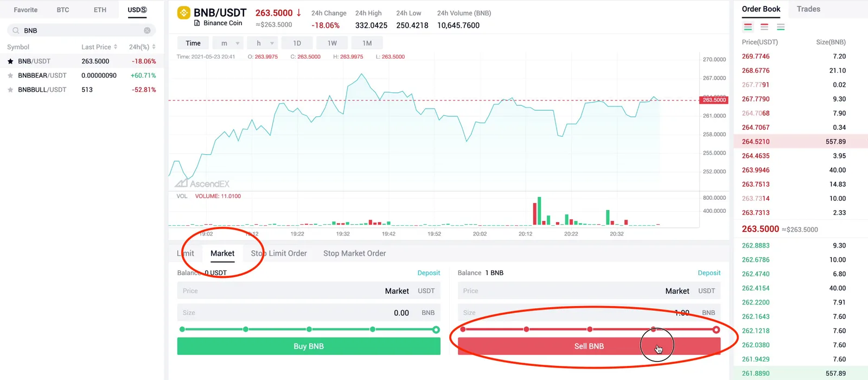This screenshot has width=868, height=380.
Task: Click ask price 263.7313 in order book
Action: 756,213
